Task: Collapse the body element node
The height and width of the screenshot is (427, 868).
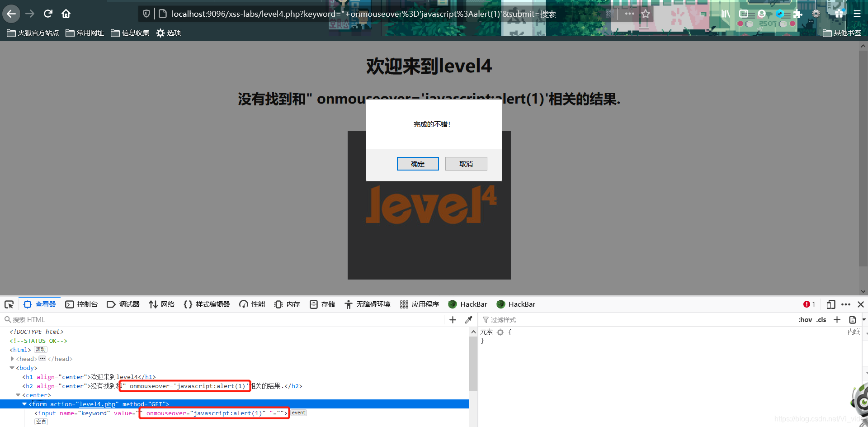Action: tap(12, 368)
